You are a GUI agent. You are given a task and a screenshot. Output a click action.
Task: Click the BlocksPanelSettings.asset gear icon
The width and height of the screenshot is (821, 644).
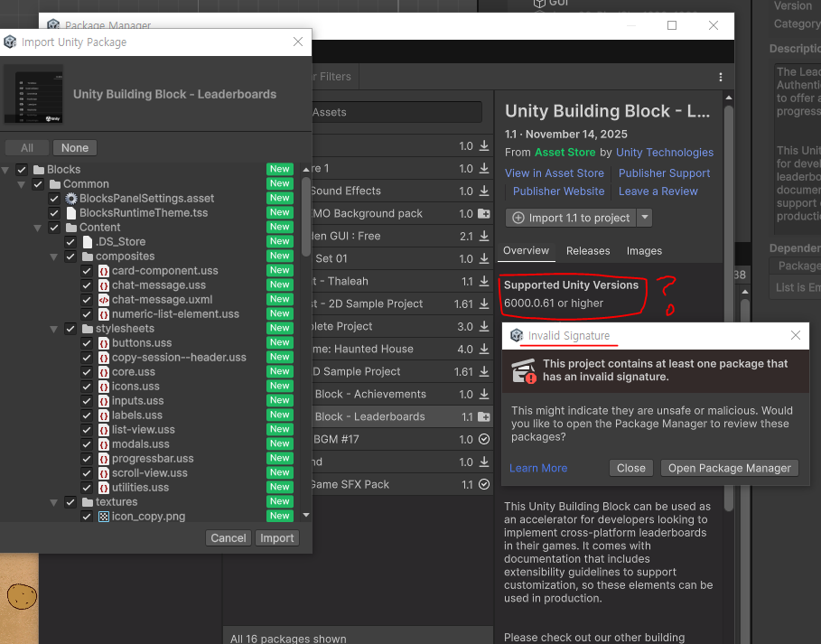[71, 199]
